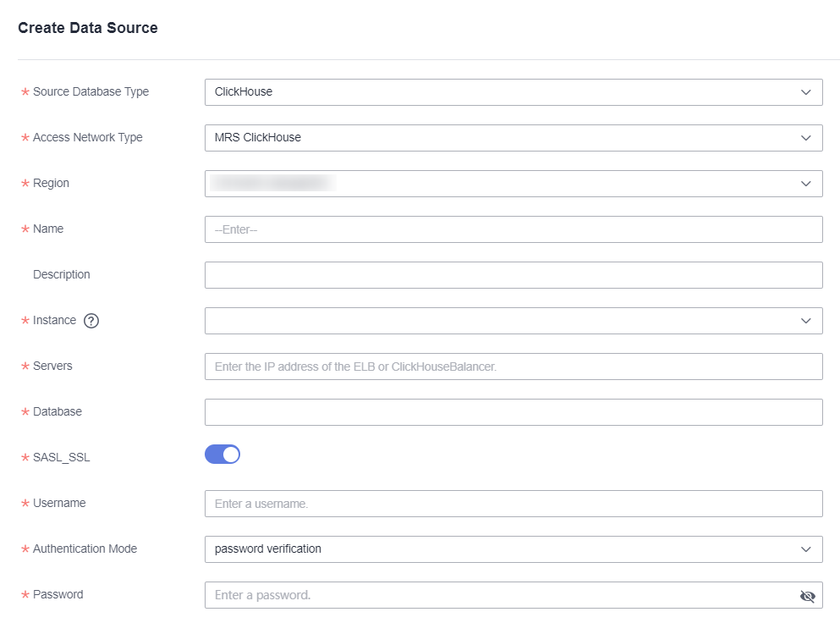
Task: Click the Username input field
Action: click(x=513, y=504)
